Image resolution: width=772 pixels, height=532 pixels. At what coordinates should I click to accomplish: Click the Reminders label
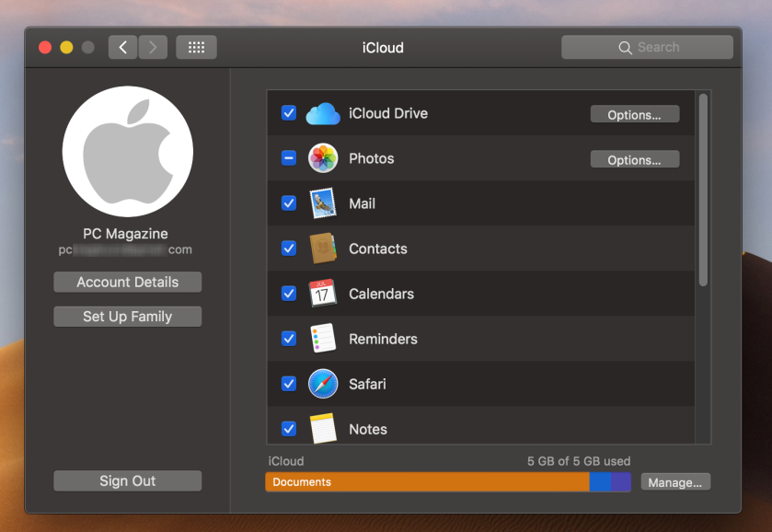(x=383, y=339)
